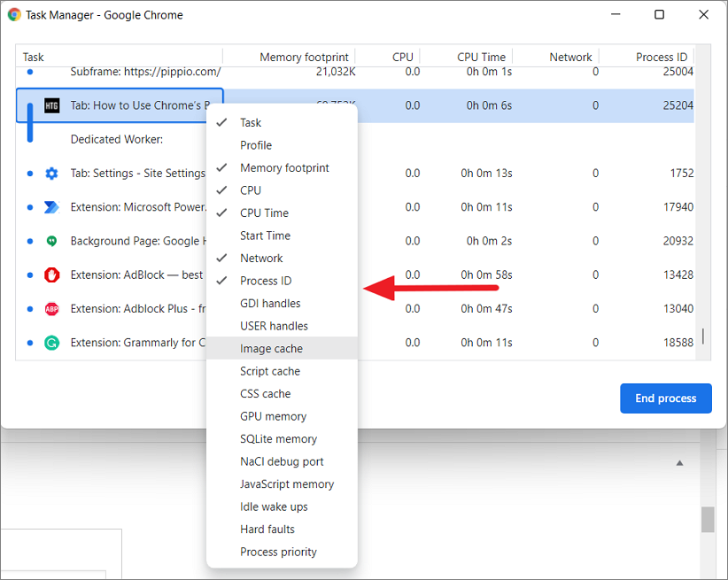Image resolution: width=728 pixels, height=580 pixels.
Task: Click the Chrome logo in title bar
Action: (14, 15)
